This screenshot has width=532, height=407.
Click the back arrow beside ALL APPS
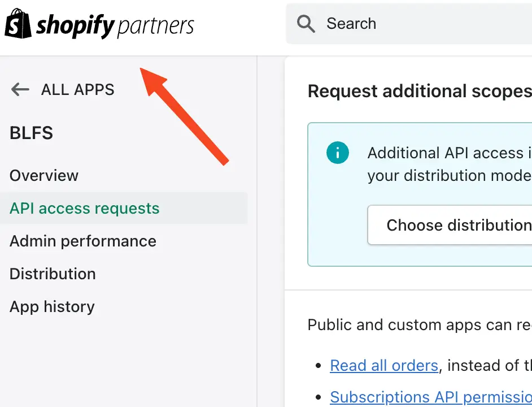20,89
